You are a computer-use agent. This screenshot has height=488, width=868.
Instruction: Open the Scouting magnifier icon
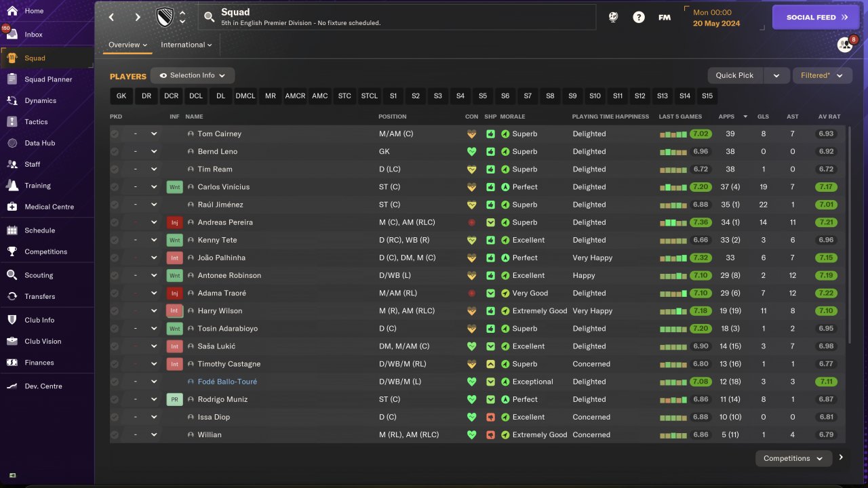click(x=12, y=275)
